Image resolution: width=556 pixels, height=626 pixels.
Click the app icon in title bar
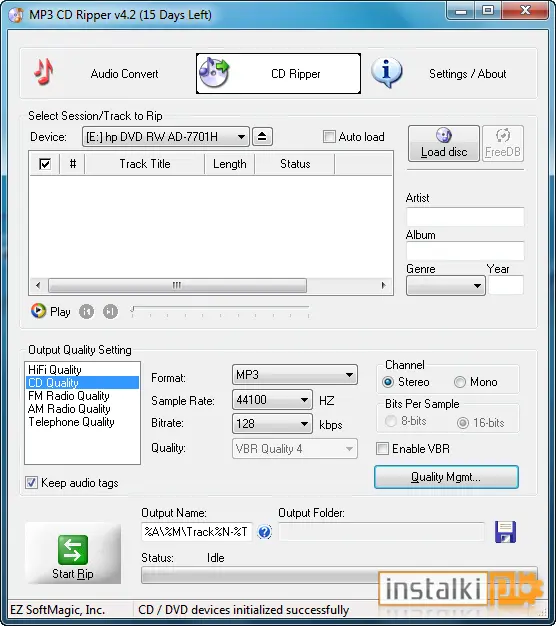click(16, 15)
